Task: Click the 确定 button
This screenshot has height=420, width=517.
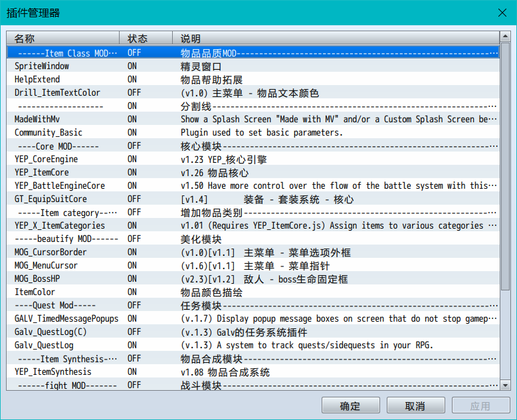Action: [350, 405]
